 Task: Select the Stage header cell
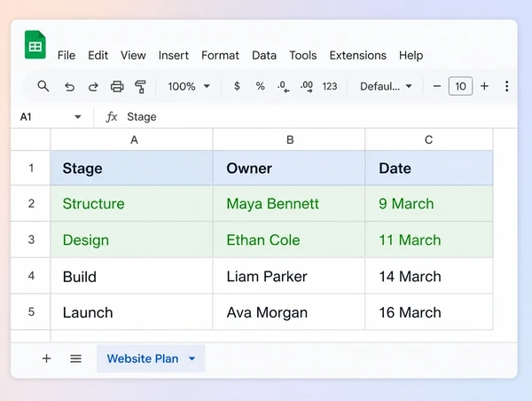pyautogui.click(x=131, y=168)
